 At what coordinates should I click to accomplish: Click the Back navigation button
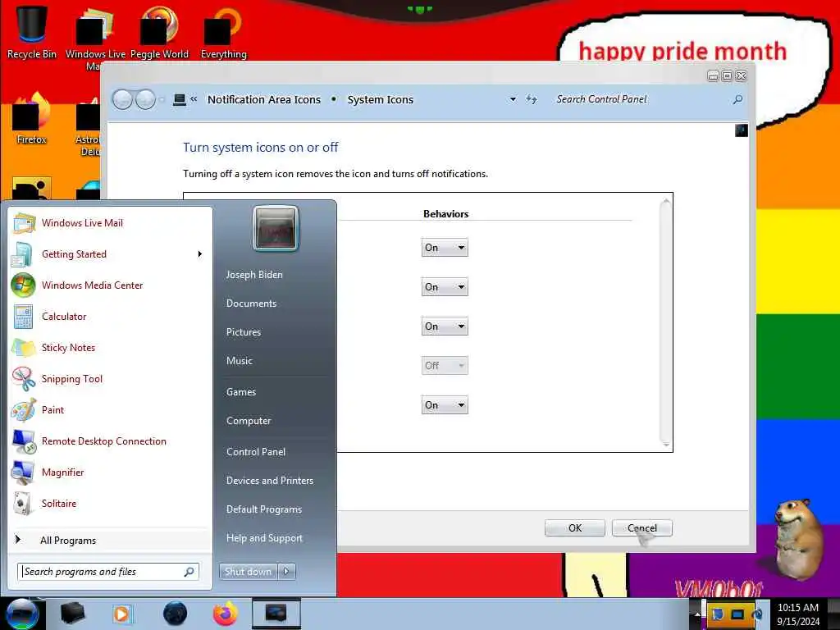click(x=122, y=99)
